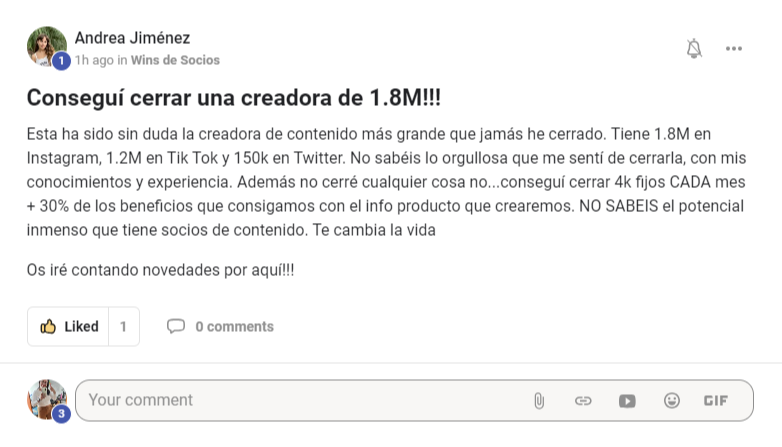View who liked via the count 1
The image size is (782, 447).
pos(123,326)
